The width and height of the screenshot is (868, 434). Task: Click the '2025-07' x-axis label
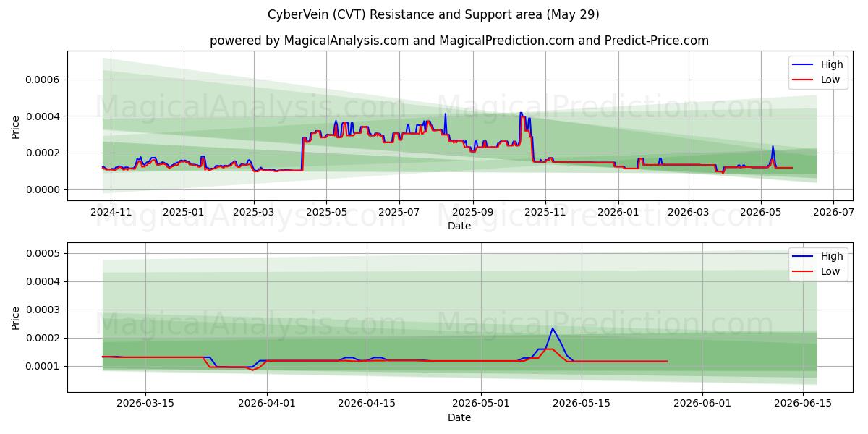coord(399,212)
